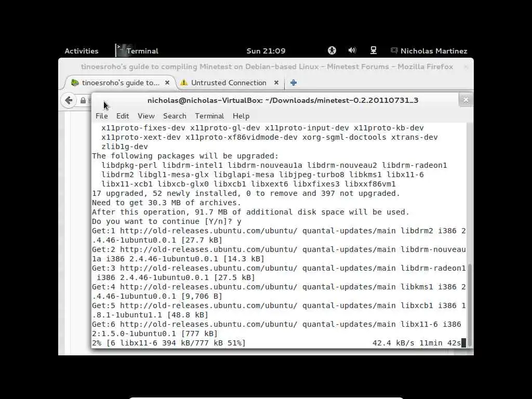Click the 'libdpkg-perl' package name
The height and width of the screenshot is (399, 532).
(x=129, y=165)
